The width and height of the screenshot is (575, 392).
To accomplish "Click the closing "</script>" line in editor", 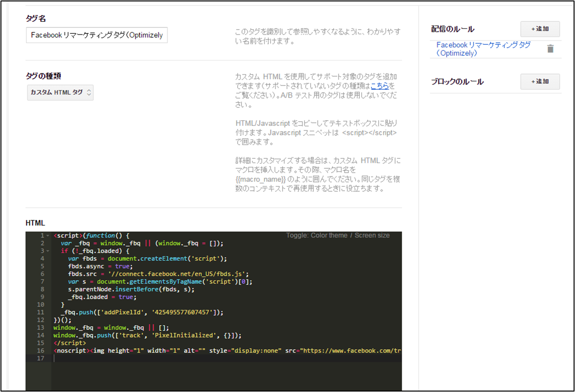I will click(x=70, y=343).
